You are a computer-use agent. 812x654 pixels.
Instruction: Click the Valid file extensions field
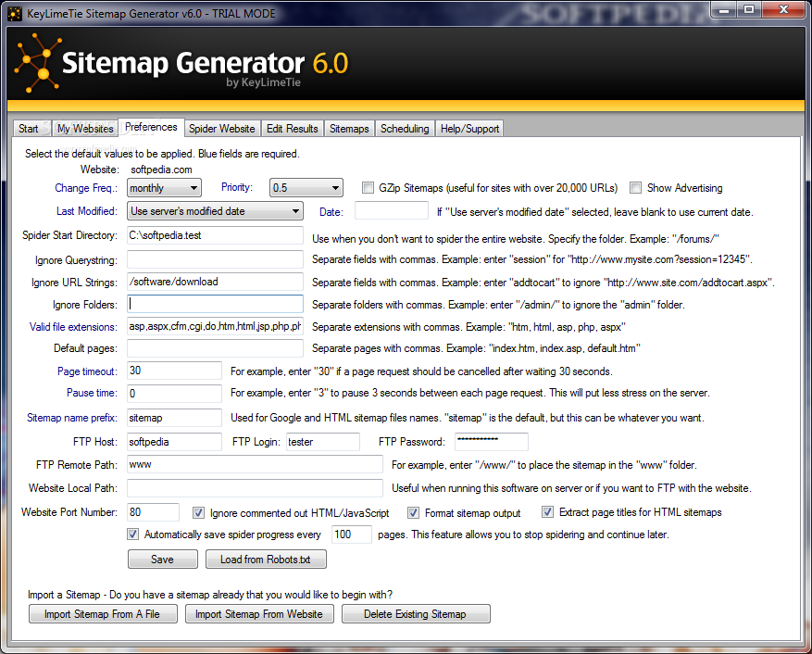point(215,326)
